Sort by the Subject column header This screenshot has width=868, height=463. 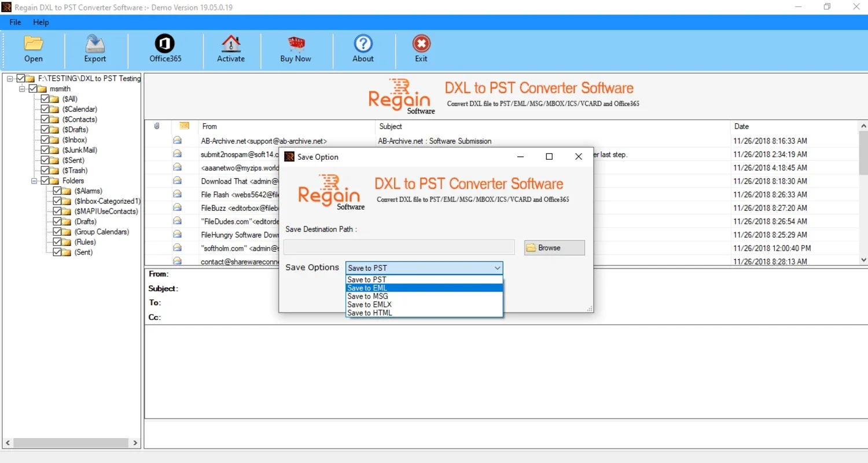pyautogui.click(x=553, y=126)
